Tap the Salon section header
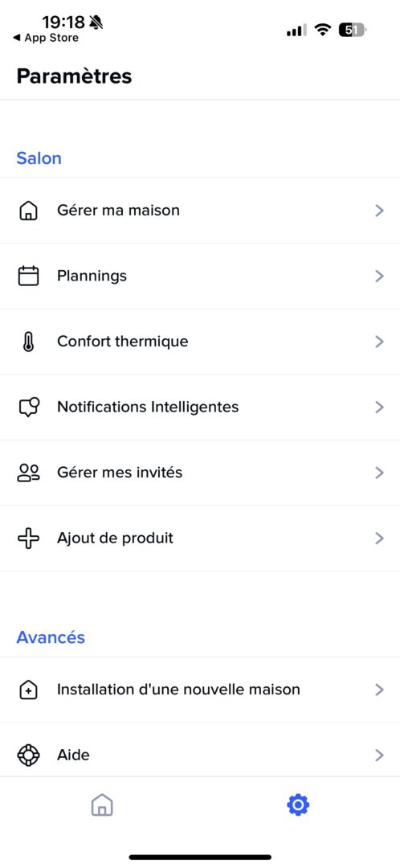Viewport: 400px width, 868px height. click(39, 158)
